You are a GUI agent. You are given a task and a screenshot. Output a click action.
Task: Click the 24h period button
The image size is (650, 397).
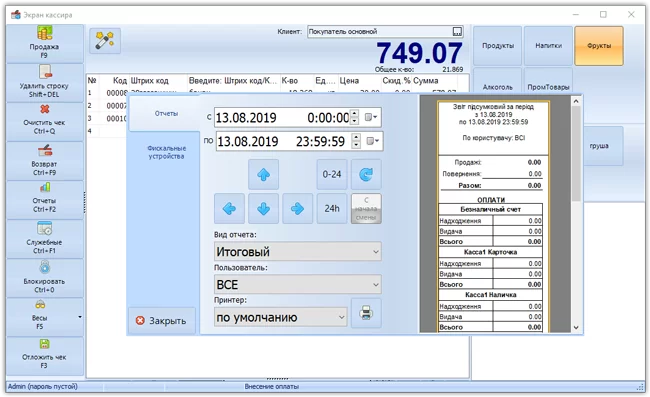332,208
